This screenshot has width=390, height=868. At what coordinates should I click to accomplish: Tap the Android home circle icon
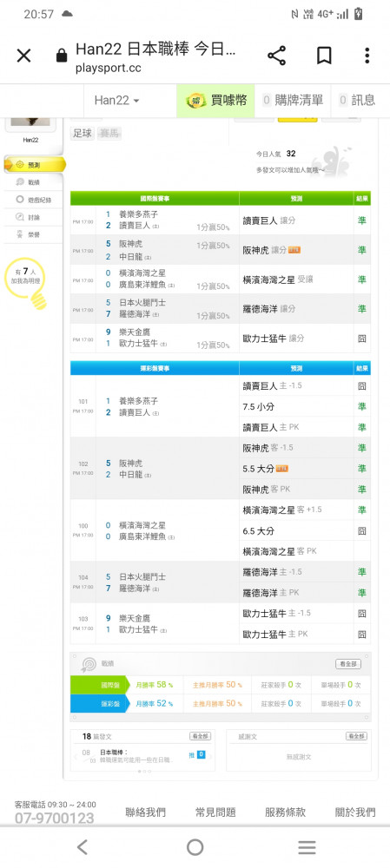point(195,847)
